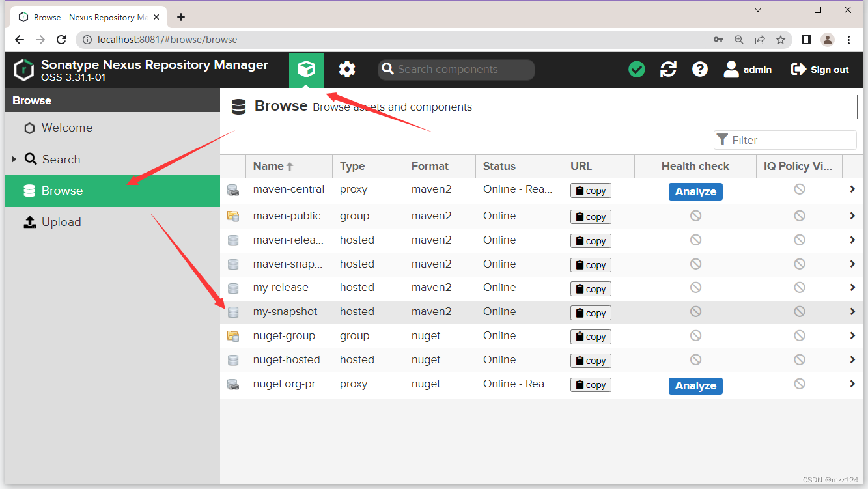Open the Help question mark icon
Image resolution: width=868 pixels, height=489 pixels.
[x=700, y=69]
